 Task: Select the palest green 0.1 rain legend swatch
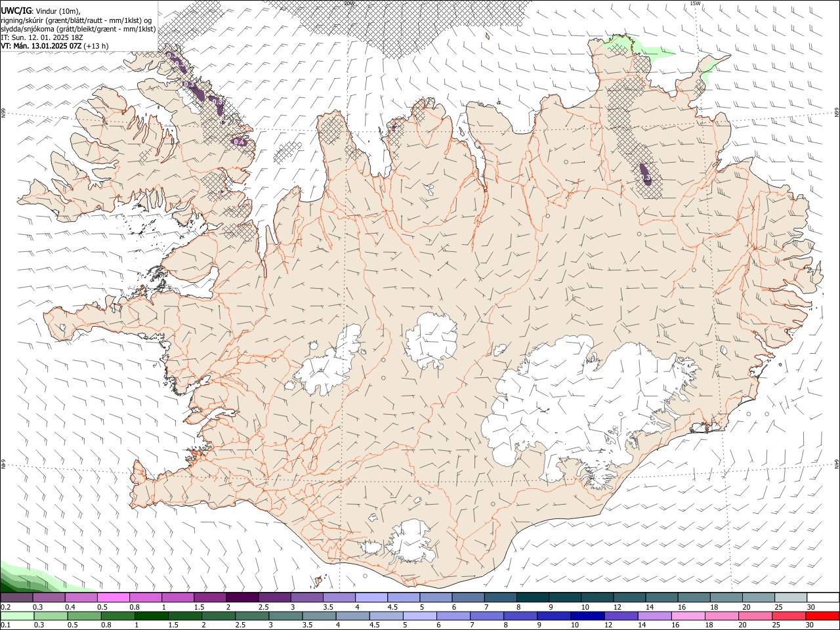click(x=17, y=616)
